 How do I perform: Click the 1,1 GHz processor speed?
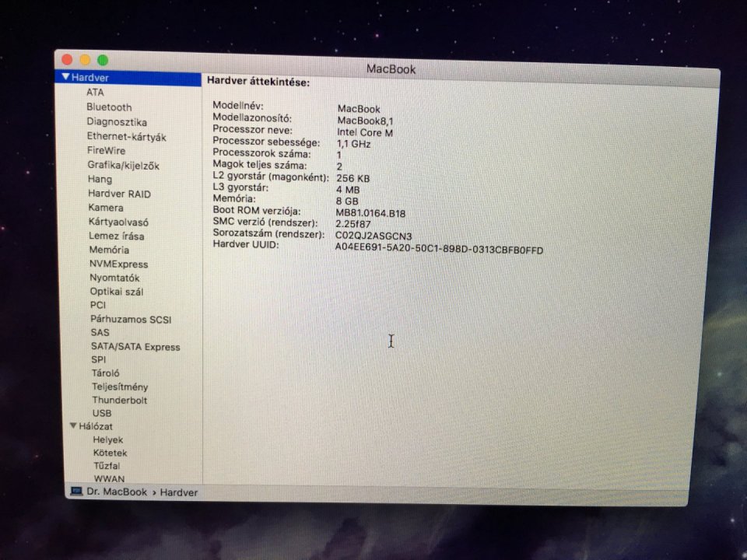(x=353, y=144)
